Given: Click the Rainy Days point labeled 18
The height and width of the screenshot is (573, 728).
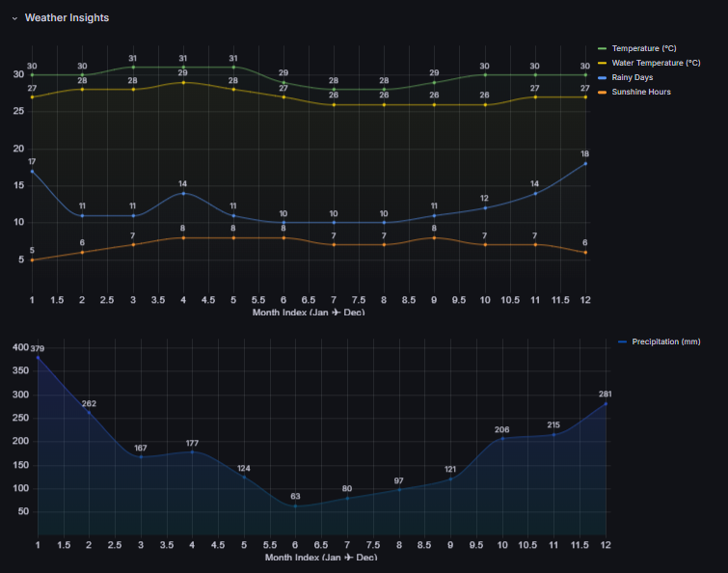Looking at the screenshot, I should [585, 163].
